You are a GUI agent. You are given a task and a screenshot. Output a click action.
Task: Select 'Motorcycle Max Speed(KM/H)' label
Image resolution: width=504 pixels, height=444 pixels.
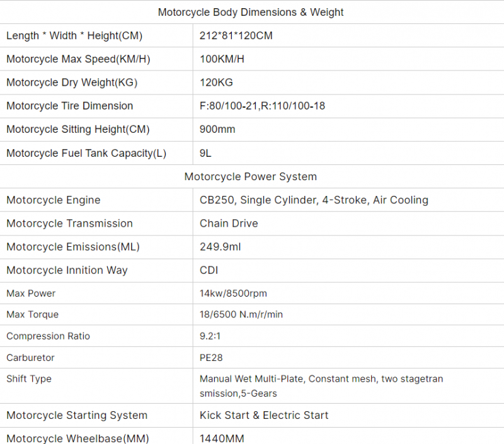tap(78, 59)
